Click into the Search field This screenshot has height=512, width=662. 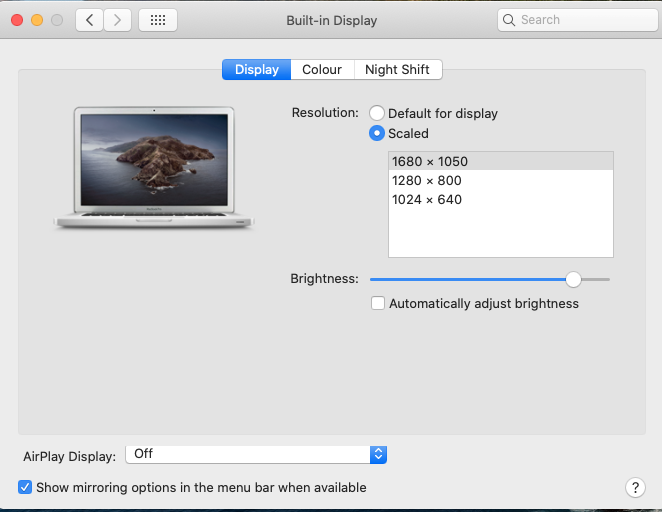click(x=578, y=20)
